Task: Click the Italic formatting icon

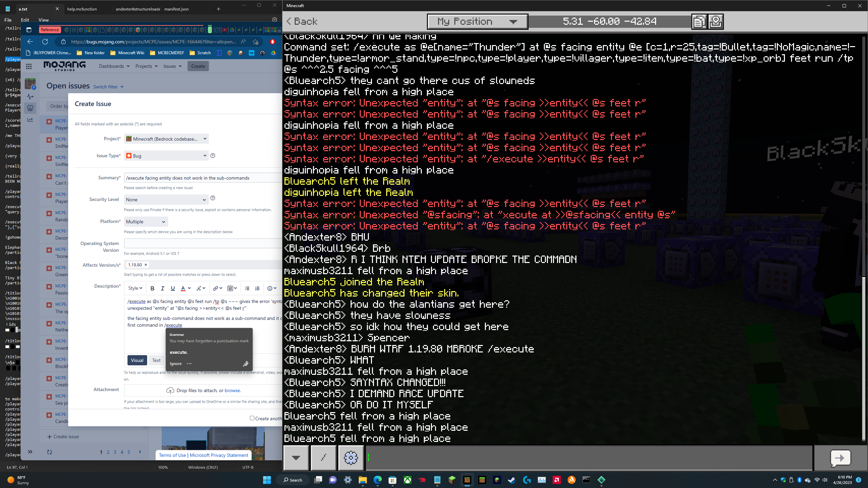Action: (x=162, y=288)
